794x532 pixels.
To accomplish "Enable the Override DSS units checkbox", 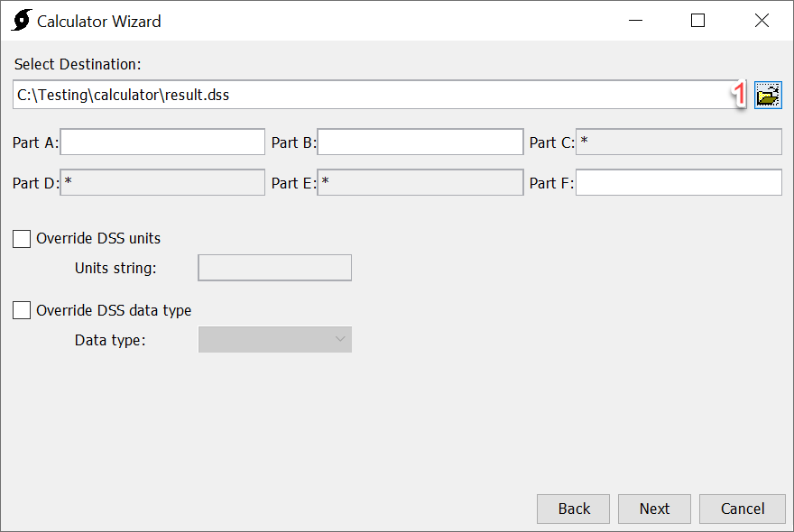I will point(22,238).
